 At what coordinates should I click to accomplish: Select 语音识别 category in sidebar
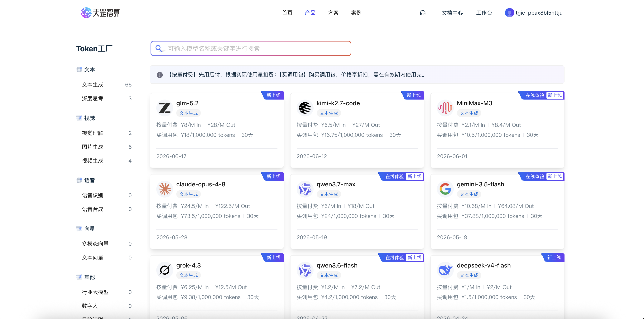[107, 195]
